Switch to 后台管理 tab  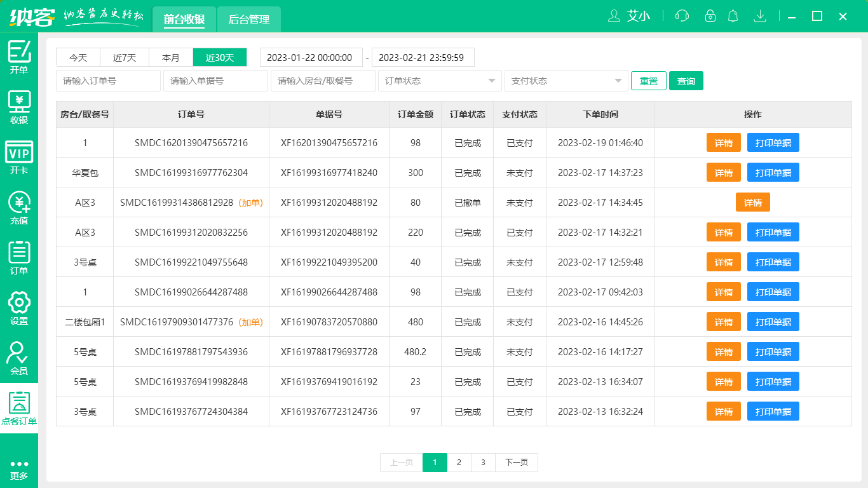[x=248, y=20]
